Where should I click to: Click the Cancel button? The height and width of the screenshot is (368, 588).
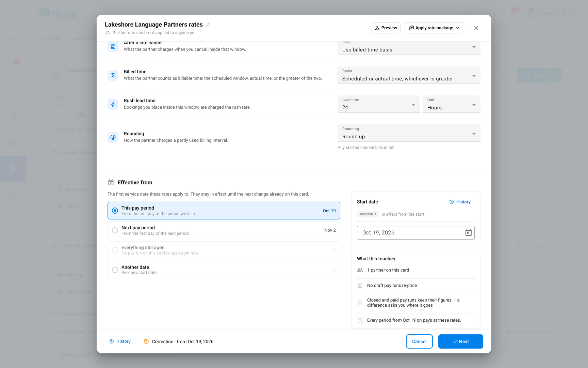coord(419,341)
